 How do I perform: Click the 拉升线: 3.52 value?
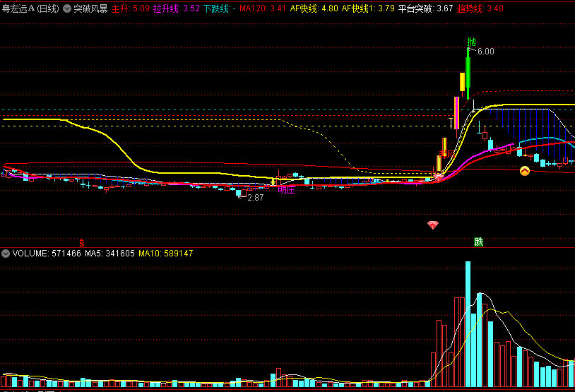[177, 8]
